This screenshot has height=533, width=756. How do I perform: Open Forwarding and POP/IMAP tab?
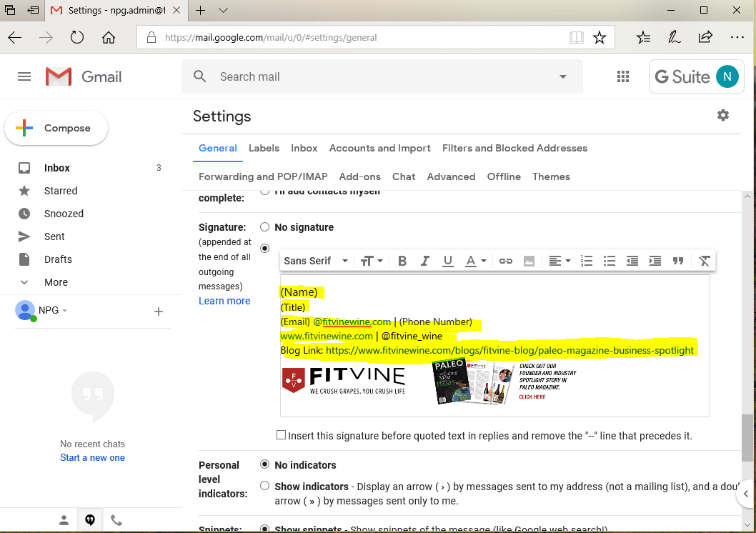pos(263,177)
